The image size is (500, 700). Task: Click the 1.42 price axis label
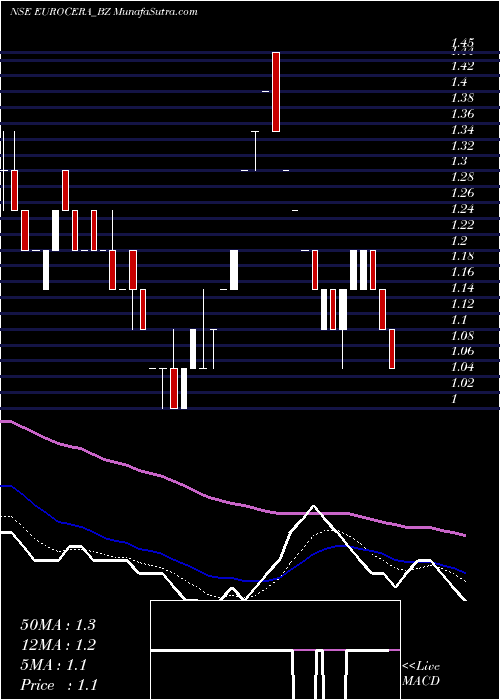coord(462,67)
